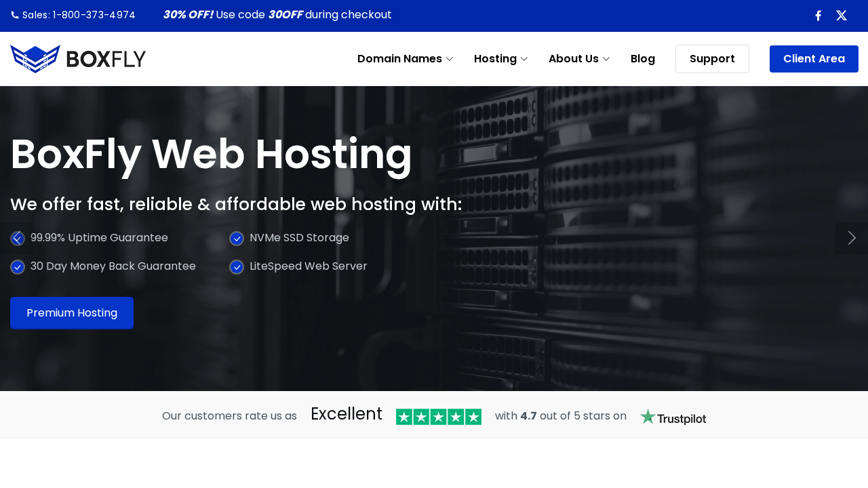Open the X (Twitter) social icon
The image size is (868, 488).
841,16
